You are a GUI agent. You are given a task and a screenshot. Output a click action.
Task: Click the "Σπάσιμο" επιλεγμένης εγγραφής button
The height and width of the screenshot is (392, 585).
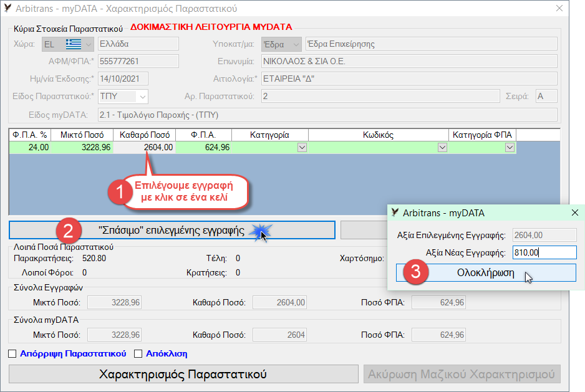(x=172, y=230)
